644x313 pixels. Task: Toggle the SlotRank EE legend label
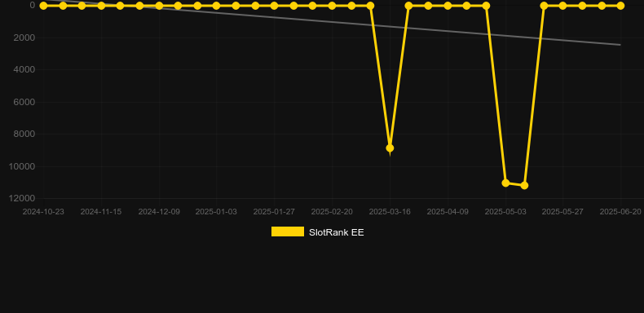click(x=336, y=232)
